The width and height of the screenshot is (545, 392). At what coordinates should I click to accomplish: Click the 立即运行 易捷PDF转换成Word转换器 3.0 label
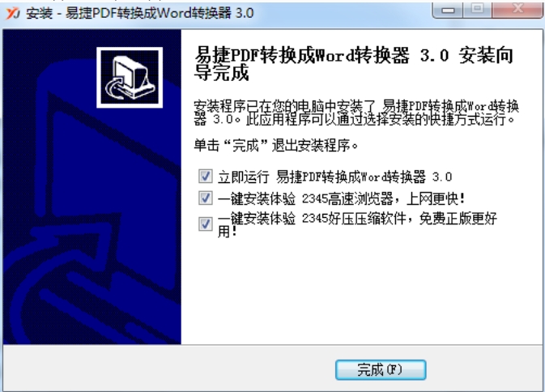(x=335, y=177)
